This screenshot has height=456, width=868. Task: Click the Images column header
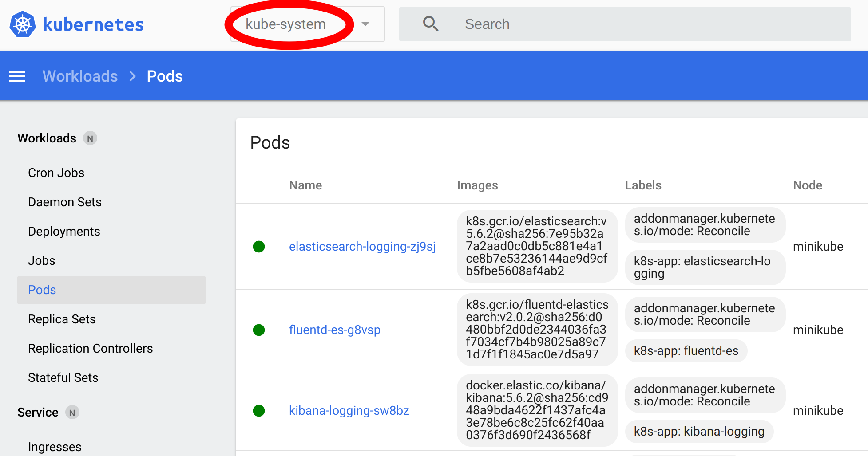(x=477, y=185)
